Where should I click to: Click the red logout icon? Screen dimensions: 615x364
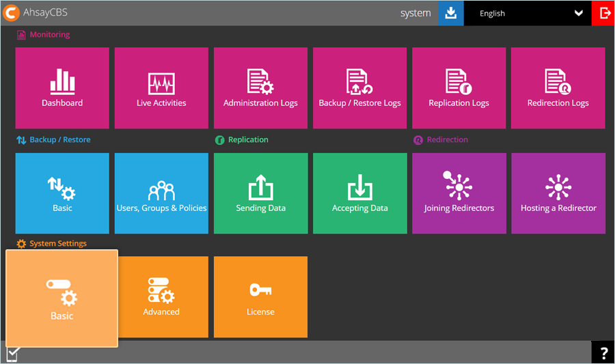point(603,13)
